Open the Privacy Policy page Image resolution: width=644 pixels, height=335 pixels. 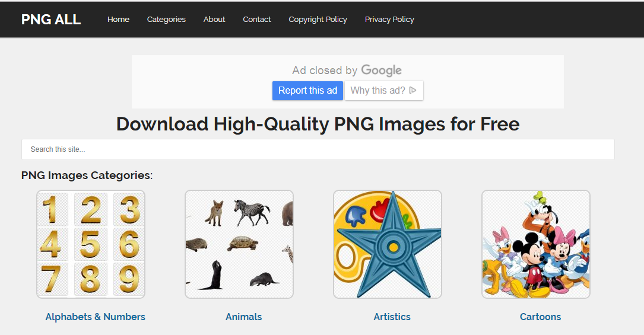pyautogui.click(x=389, y=20)
